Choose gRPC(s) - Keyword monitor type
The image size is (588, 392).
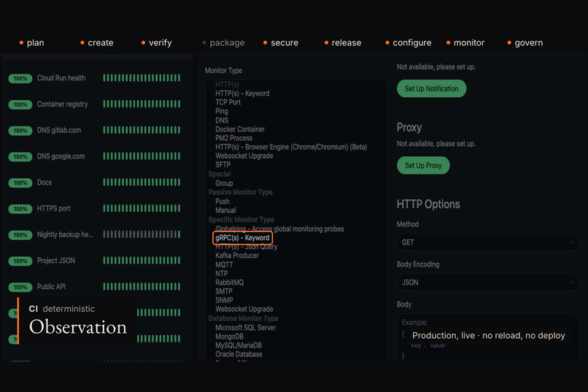click(242, 238)
